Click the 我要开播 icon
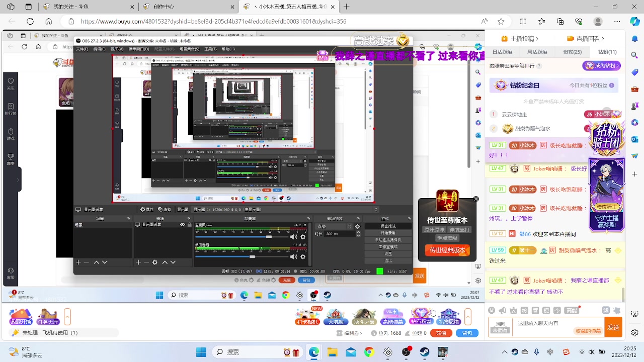 coord(21,317)
